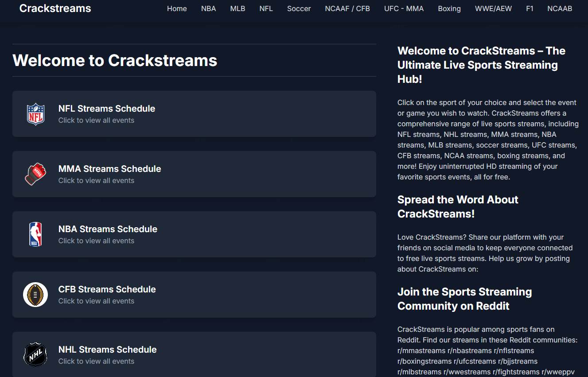This screenshot has height=377, width=588.
Task: Click the 'Welcome to Crackstreams' main heading
Action: [x=115, y=60]
